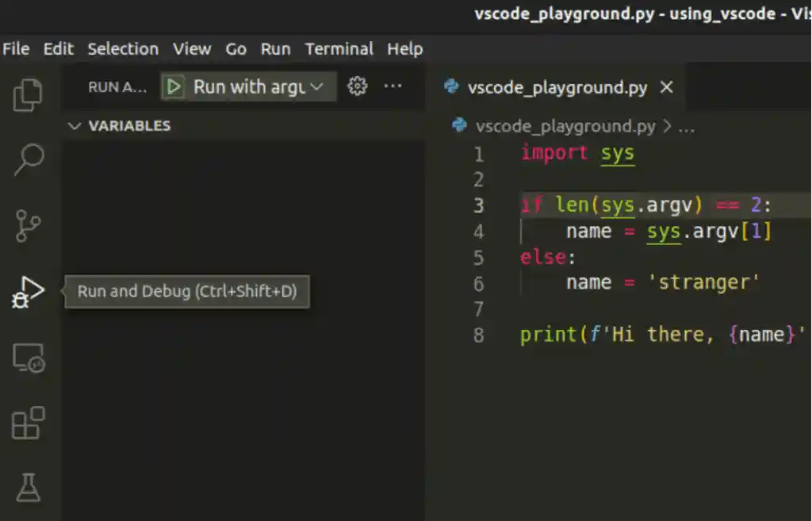Click the 'print' call on line 8
This screenshot has height=521, width=812.
point(548,335)
